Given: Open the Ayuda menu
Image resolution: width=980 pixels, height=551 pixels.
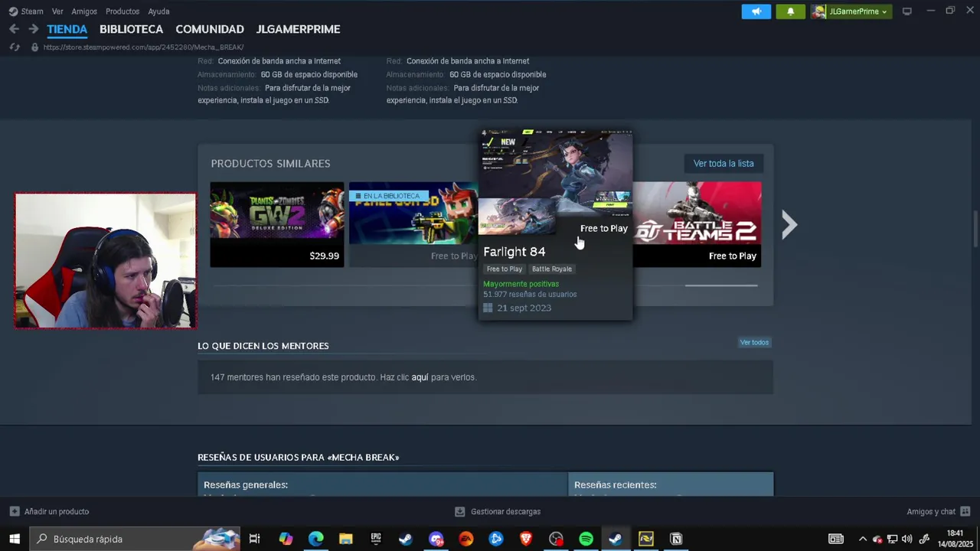Looking at the screenshot, I should click(x=158, y=11).
